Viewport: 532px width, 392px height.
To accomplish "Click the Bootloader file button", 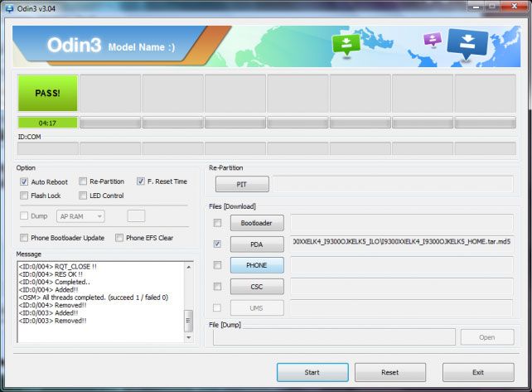I will click(x=257, y=223).
